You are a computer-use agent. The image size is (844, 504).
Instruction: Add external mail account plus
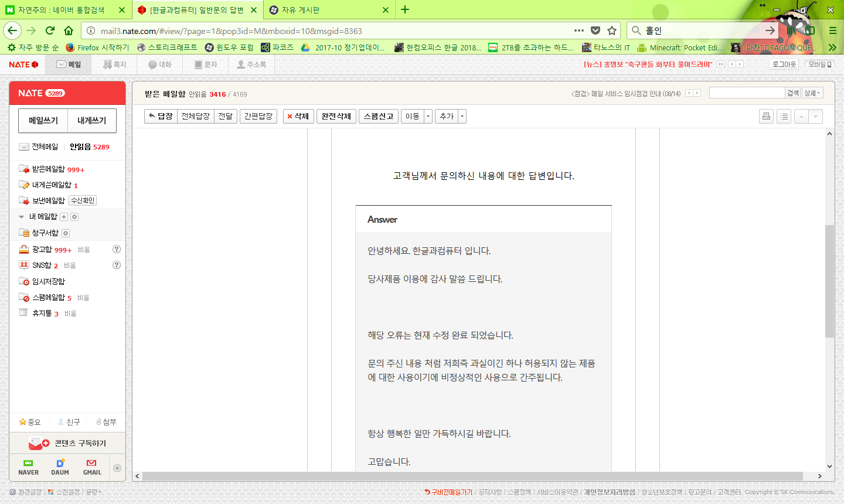click(x=117, y=468)
